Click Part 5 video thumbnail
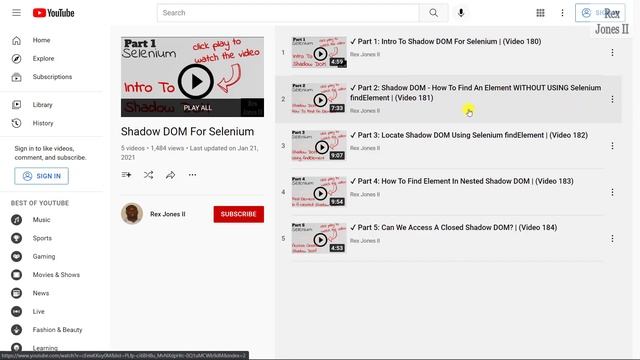This screenshot has height=360, width=640. tap(319, 239)
